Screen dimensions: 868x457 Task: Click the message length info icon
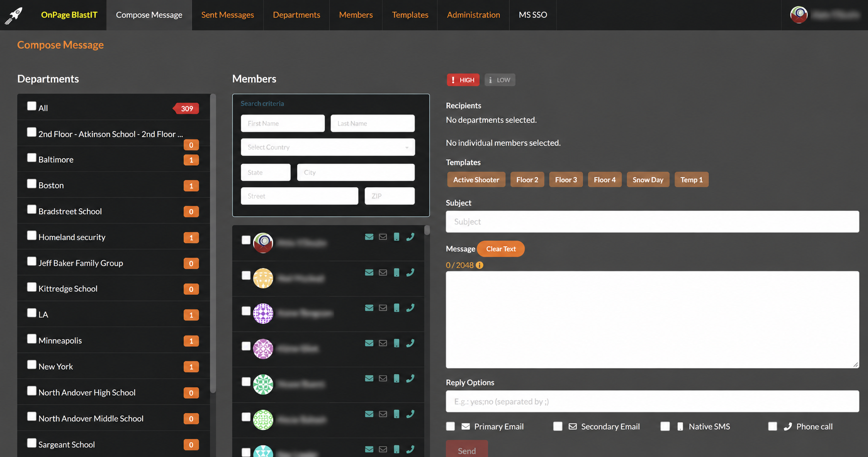point(480,265)
